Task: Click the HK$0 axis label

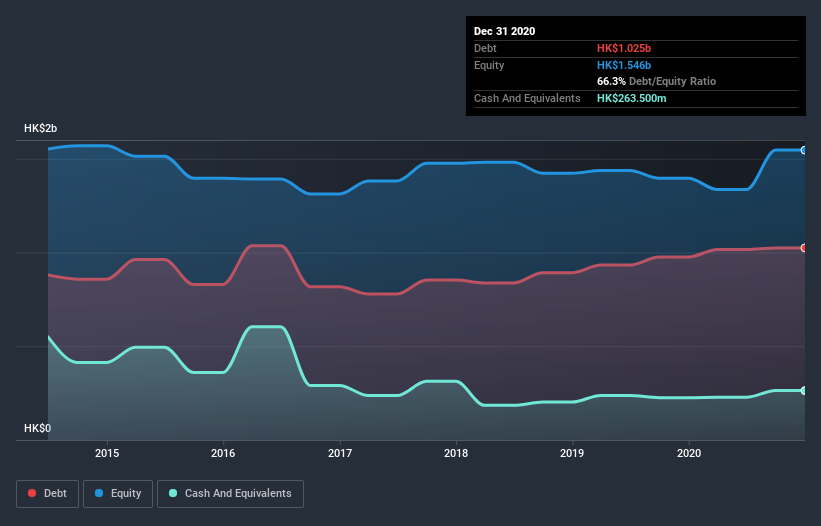Action: click(38, 428)
